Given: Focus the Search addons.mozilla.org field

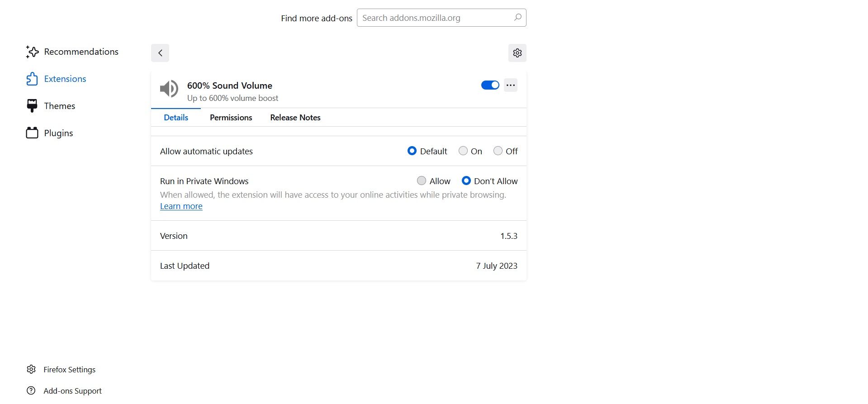Looking at the screenshot, I should click(441, 18).
